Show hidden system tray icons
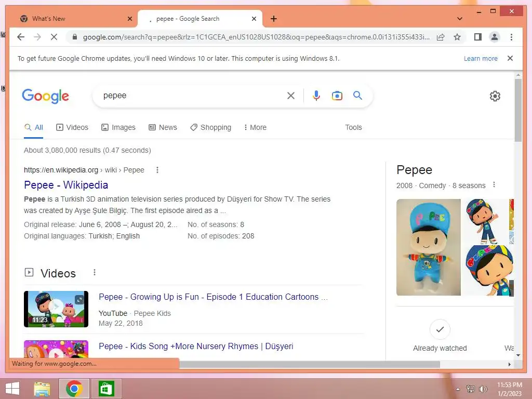 click(x=458, y=390)
